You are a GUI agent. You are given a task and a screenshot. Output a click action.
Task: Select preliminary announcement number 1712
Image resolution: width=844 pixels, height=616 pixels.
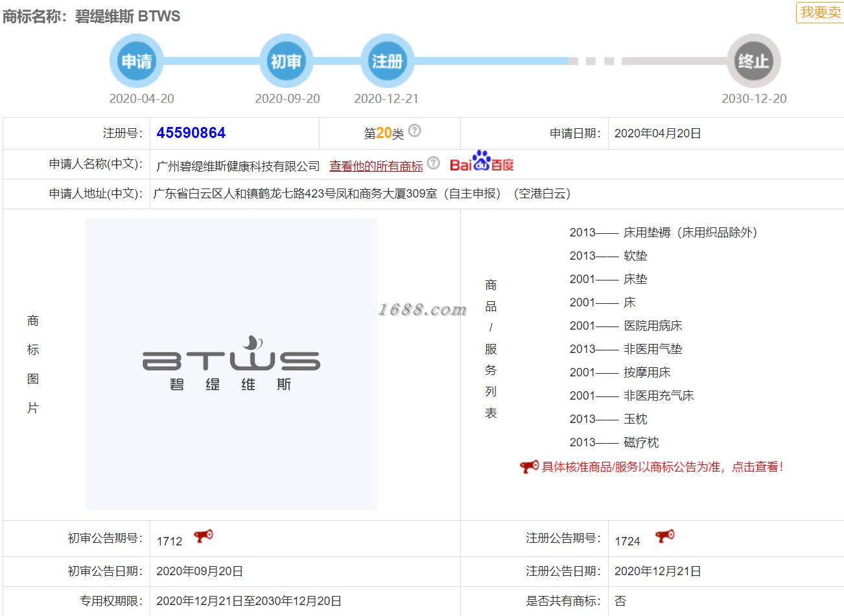click(169, 542)
